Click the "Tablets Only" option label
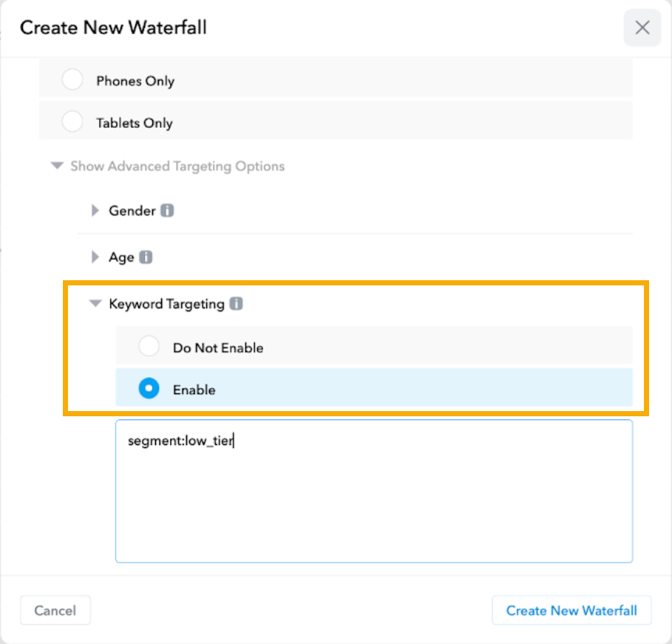The width and height of the screenshot is (672, 644). tap(135, 123)
